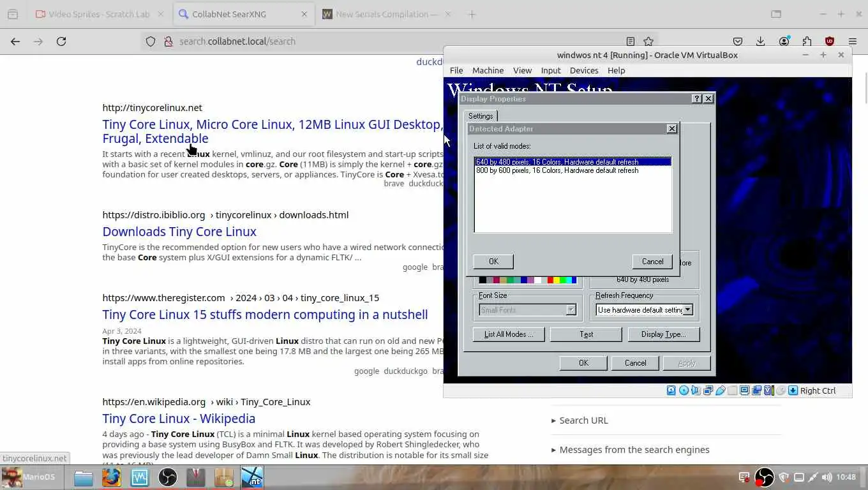Open reader view icon in address bar
Screen dimensions: 868x490
click(631, 41)
